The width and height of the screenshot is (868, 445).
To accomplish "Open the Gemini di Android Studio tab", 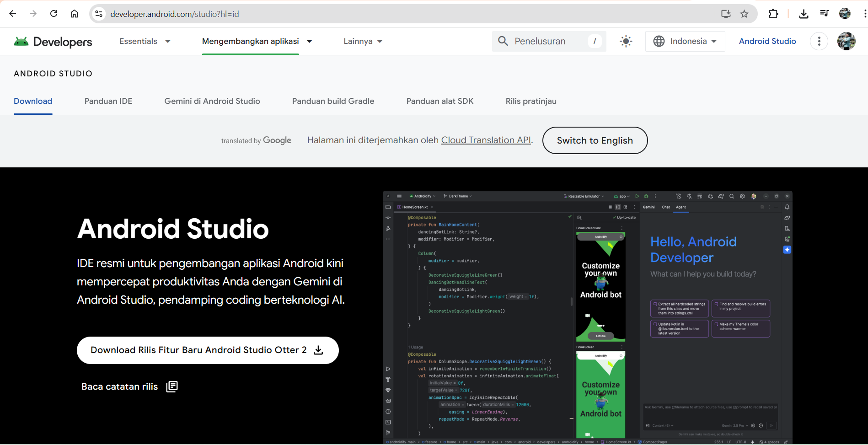I will coord(212,101).
